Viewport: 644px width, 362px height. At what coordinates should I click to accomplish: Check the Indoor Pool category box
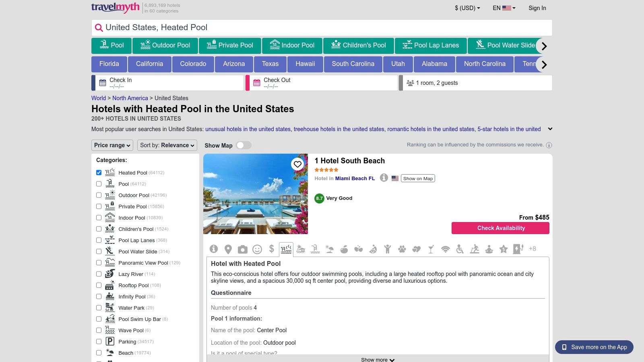pos(99,218)
